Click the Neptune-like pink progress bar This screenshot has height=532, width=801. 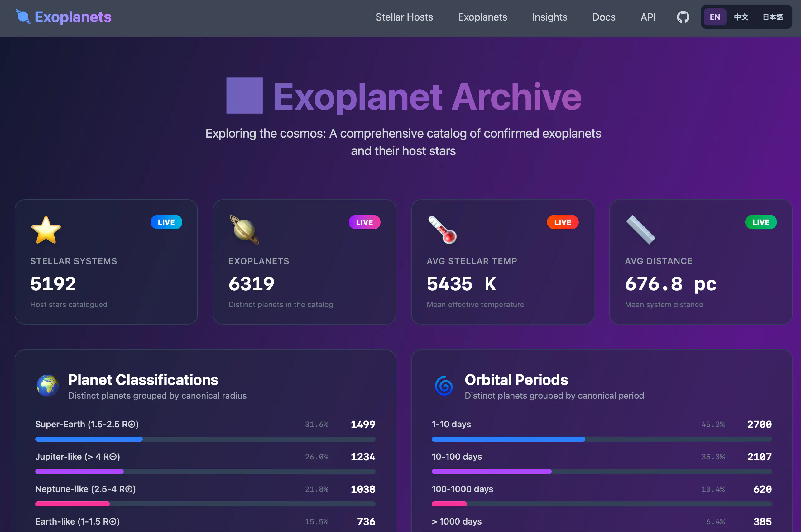click(x=72, y=504)
